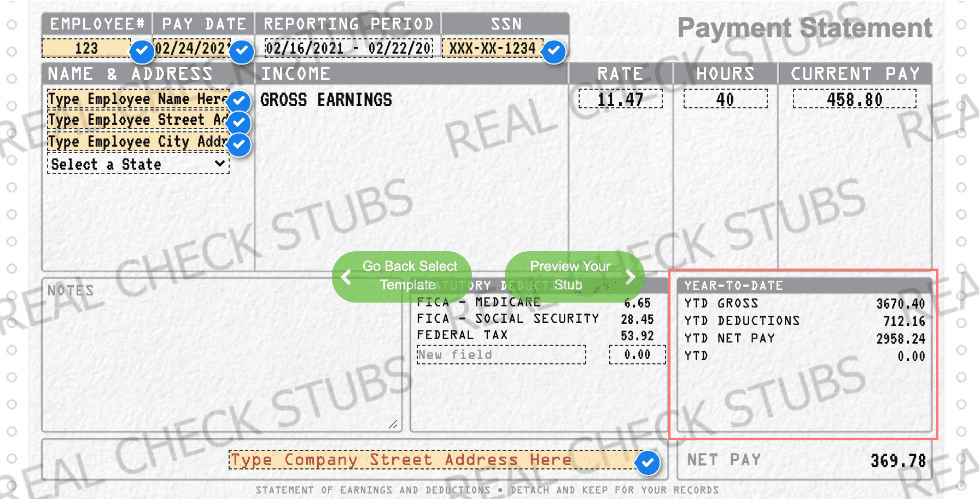Click the Medicare amount 6.65
The height and width of the screenshot is (499, 980).
638,303
